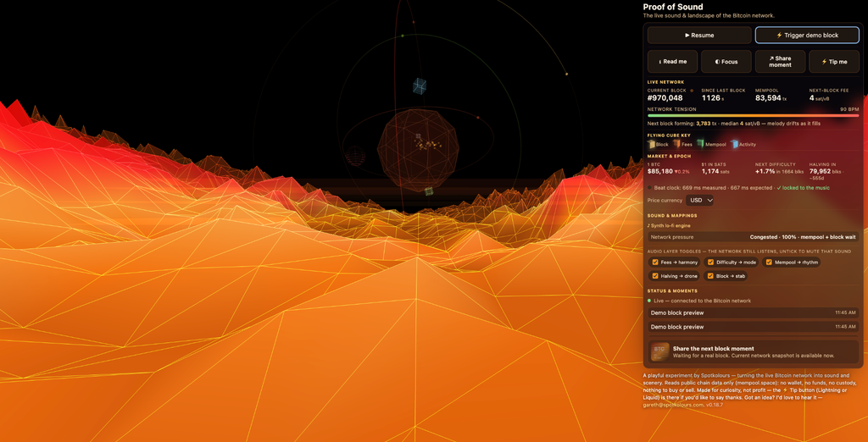Click the green Live status dot
Image resolution: width=868 pixels, height=442 pixels.
649,301
